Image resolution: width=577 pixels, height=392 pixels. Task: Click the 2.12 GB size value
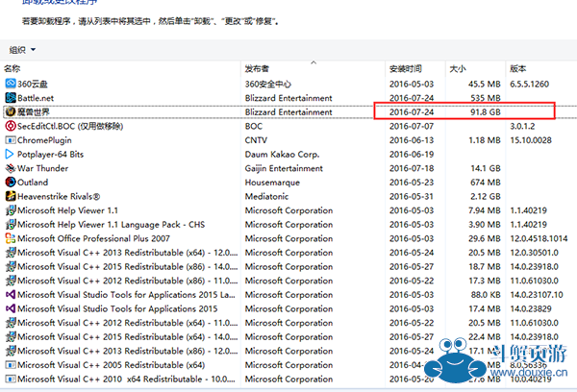(486, 196)
